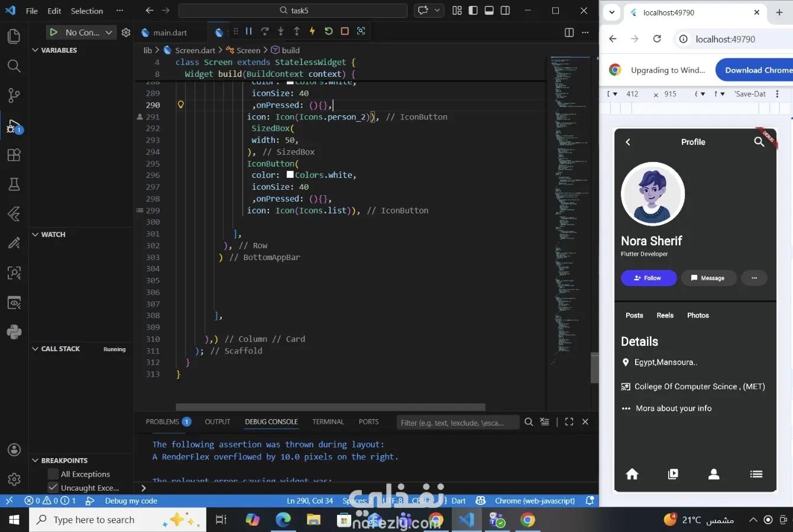Open the 'No Con...' debug configuration dropdown
Image resolution: width=793 pixels, height=532 pixels.
tap(89, 33)
